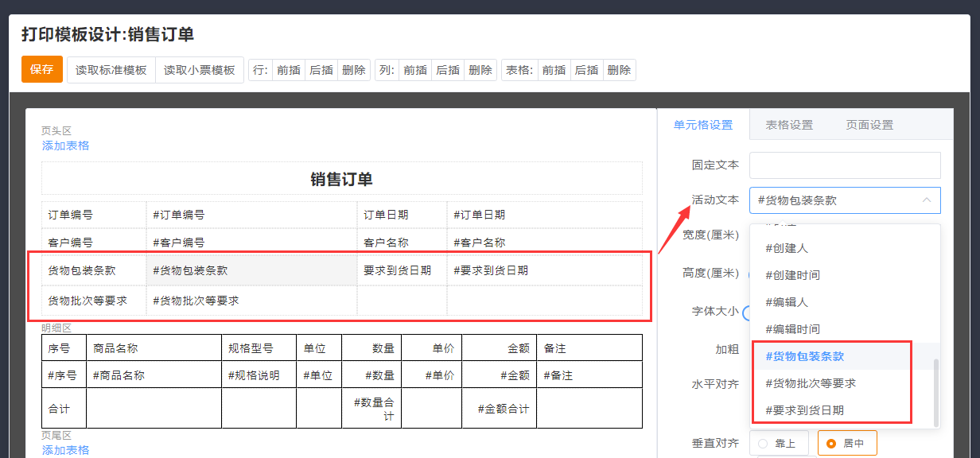This screenshot has width=980, height=458.
Task: Focus the 固定文本 input field
Action: (x=845, y=165)
